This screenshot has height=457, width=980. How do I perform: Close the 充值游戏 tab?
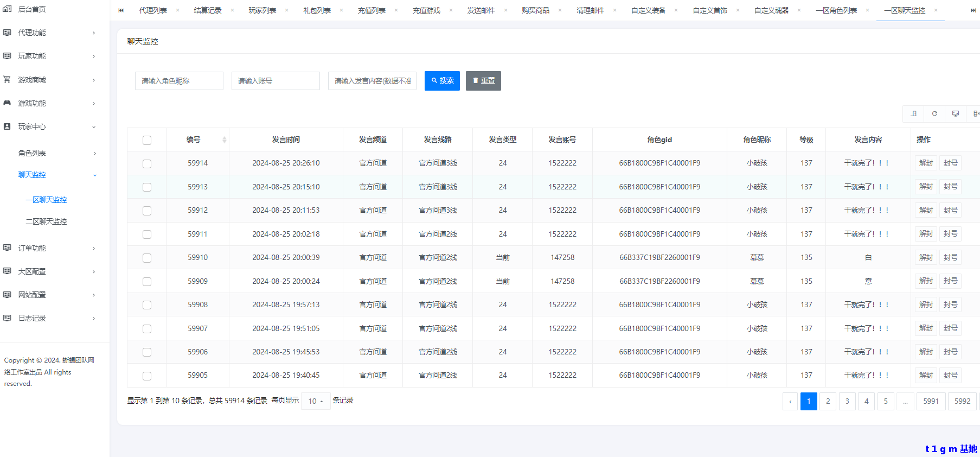click(x=451, y=10)
